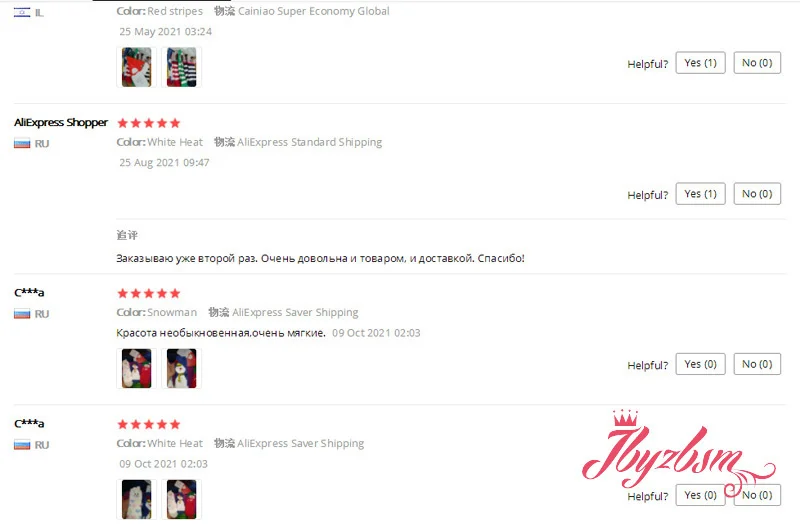Click No (0) for AliExpress Shopper review
The height and width of the screenshot is (524, 800).
pos(757,194)
